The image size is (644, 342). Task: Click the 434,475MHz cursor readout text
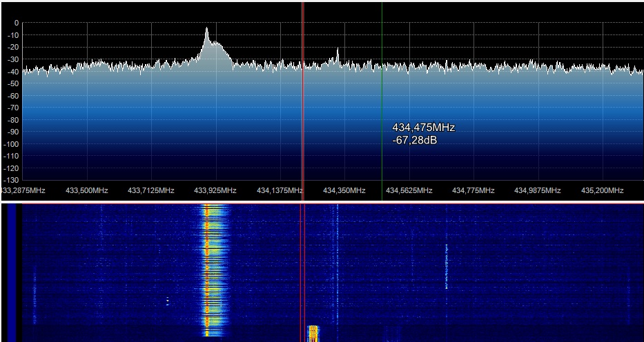(x=423, y=128)
